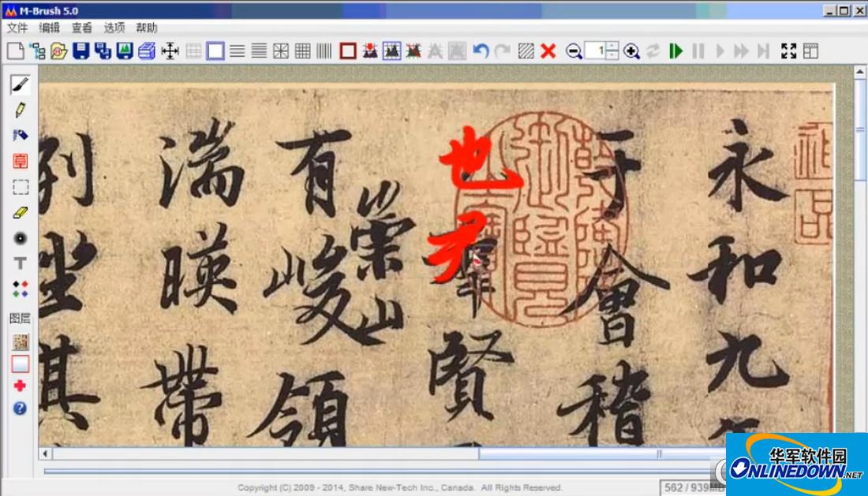Create a new blank document
The height and width of the screenshot is (496, 868).
[x=16, y=51]
